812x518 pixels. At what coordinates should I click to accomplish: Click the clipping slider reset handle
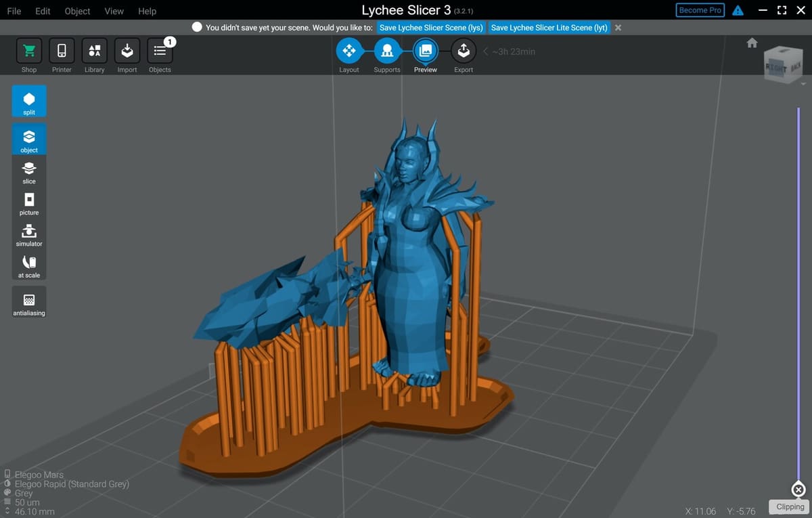(798, 490)
